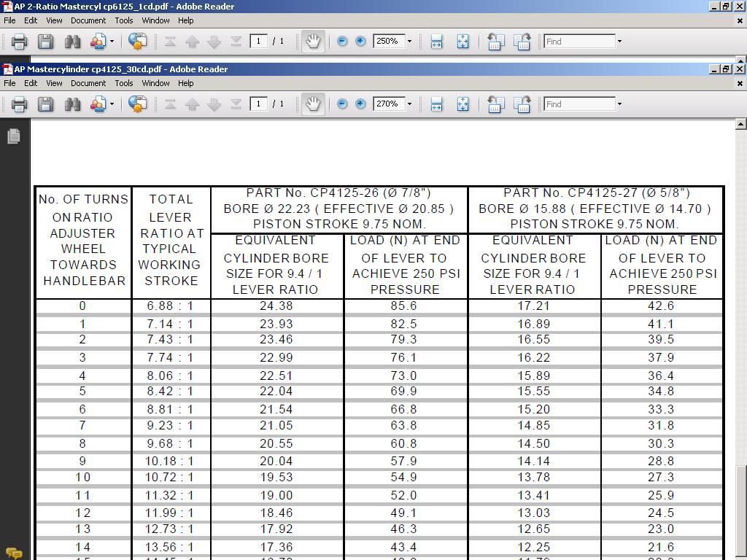Click rotate clockwise icon in cp4125 window
Viewport: 747px width, 560px height.
pos(522,104)
